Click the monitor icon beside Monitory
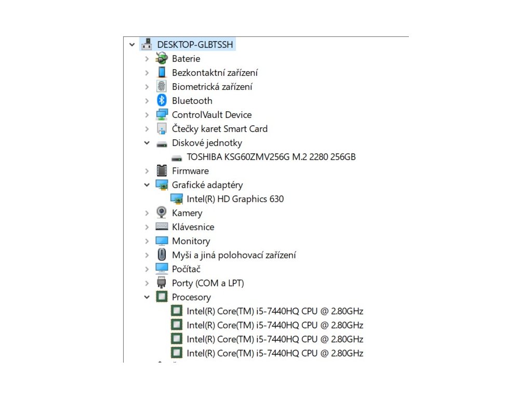532x399 pixels. (x=162, y=241)
